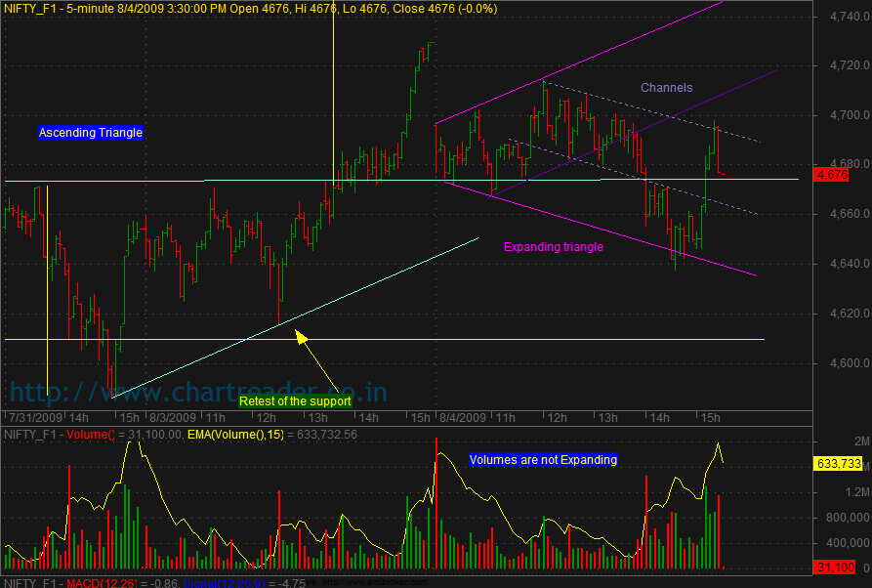Image resolution: width=872 pixels, height=588 pixels.
Task: Click the 8/4/2009 date marker on the time axis
Action: click(462, 417)
